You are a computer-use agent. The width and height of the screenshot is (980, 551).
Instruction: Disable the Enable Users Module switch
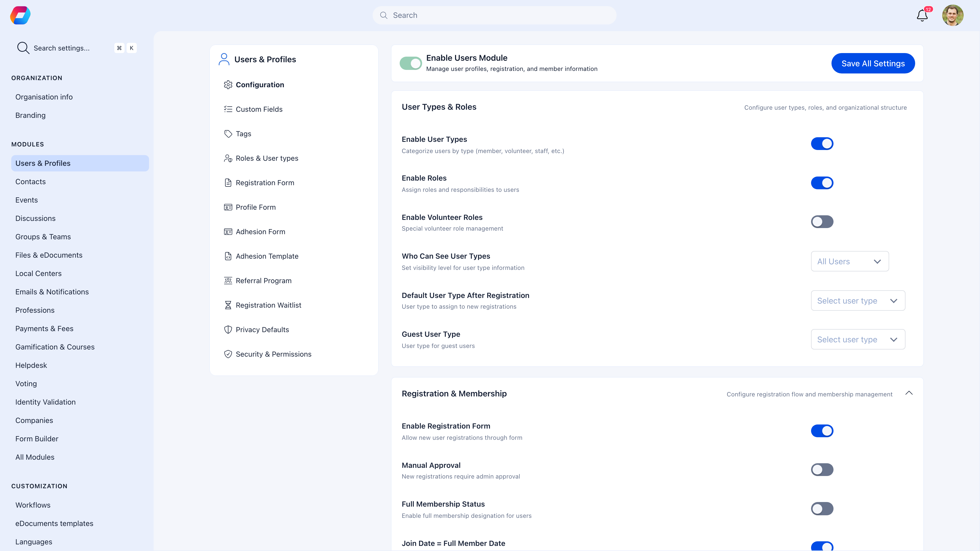pyautogui.click(x=411, y=63)
